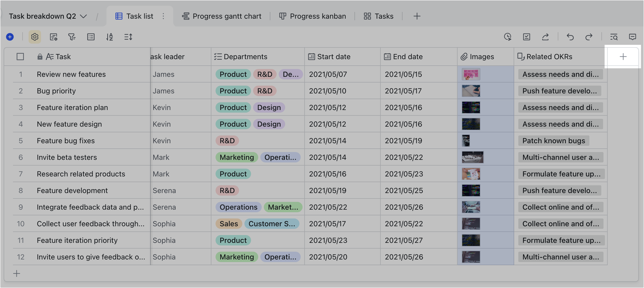Screen dimensions: 644x288
Task: Open the image thumbnail in row 1
Action: (471, 74)
